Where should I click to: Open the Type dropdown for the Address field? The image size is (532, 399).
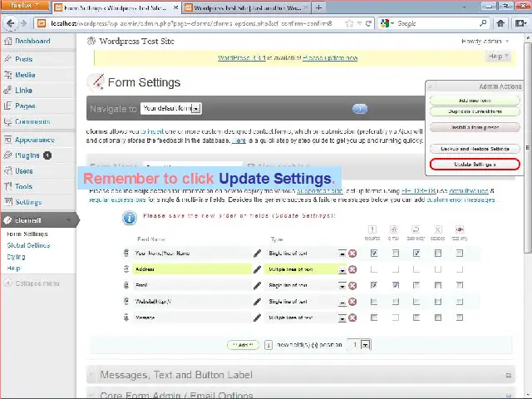[342, 270]
